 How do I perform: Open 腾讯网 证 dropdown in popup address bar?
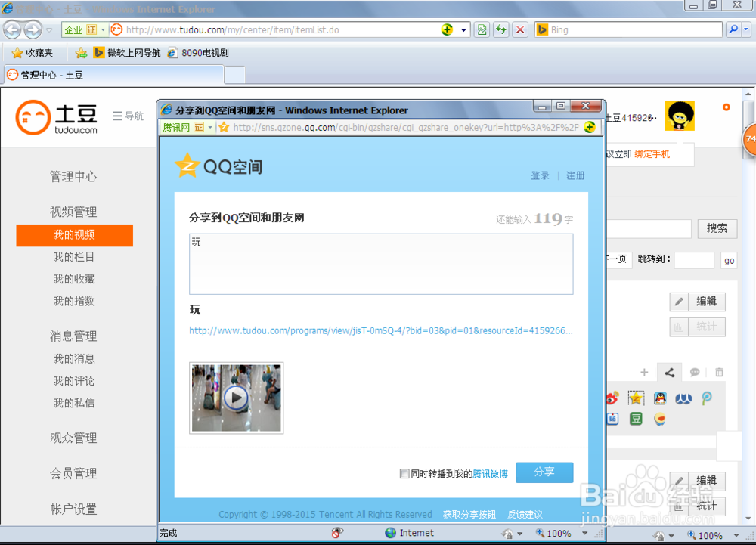(x=187, y=127)
